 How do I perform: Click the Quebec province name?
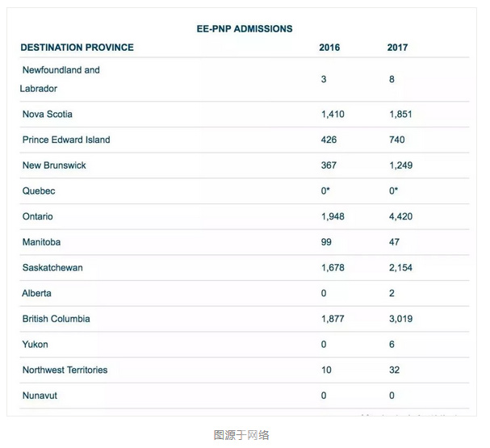39,191
